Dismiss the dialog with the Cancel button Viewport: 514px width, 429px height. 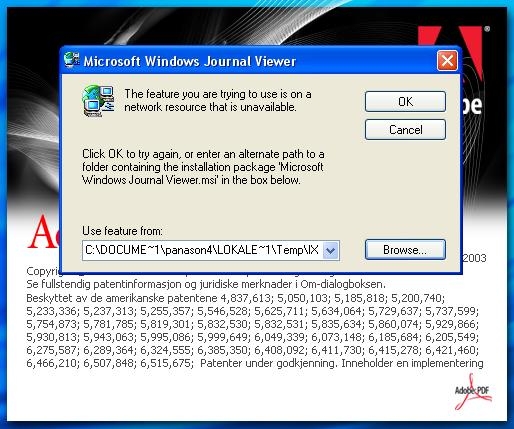405,129
